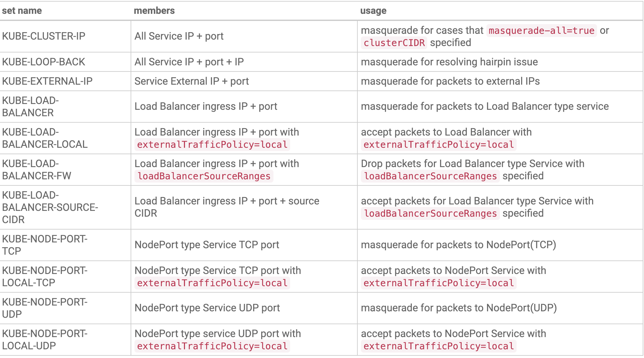Click "masquerade for packets to NodePort(TCP)" text
Image resolution: width=644 pixels, height=358 pixels.
pos(458,245)
